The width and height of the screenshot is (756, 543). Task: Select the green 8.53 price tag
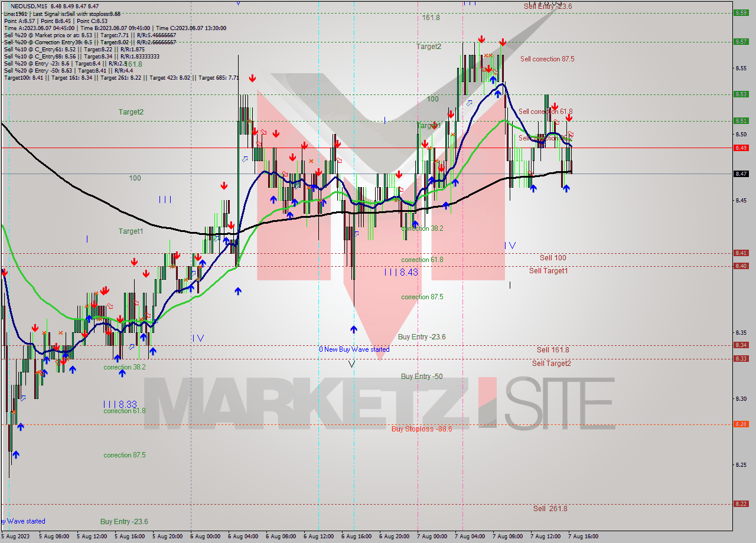point(741,94)
